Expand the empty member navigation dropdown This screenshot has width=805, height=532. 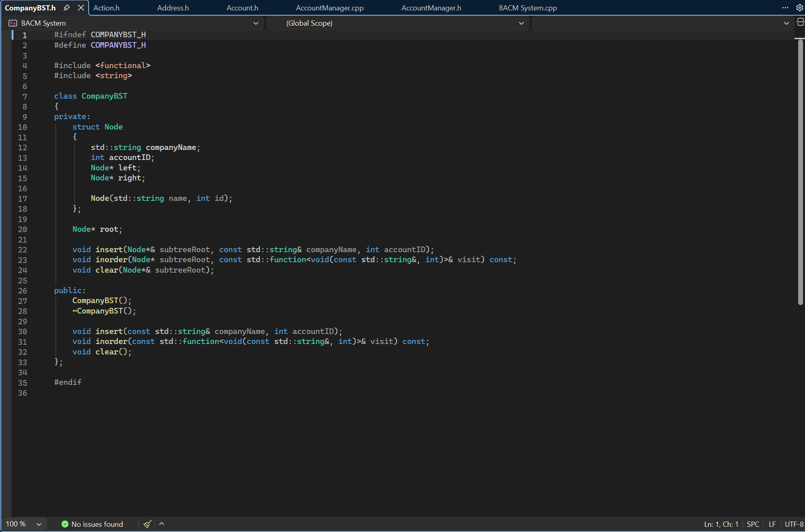click(x=786, y=23)
